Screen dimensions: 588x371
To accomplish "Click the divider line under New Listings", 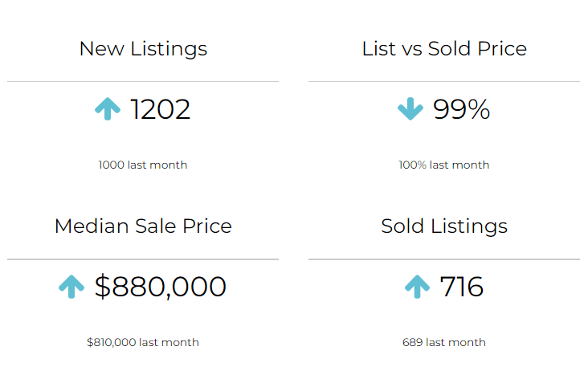I will [143, 81].
